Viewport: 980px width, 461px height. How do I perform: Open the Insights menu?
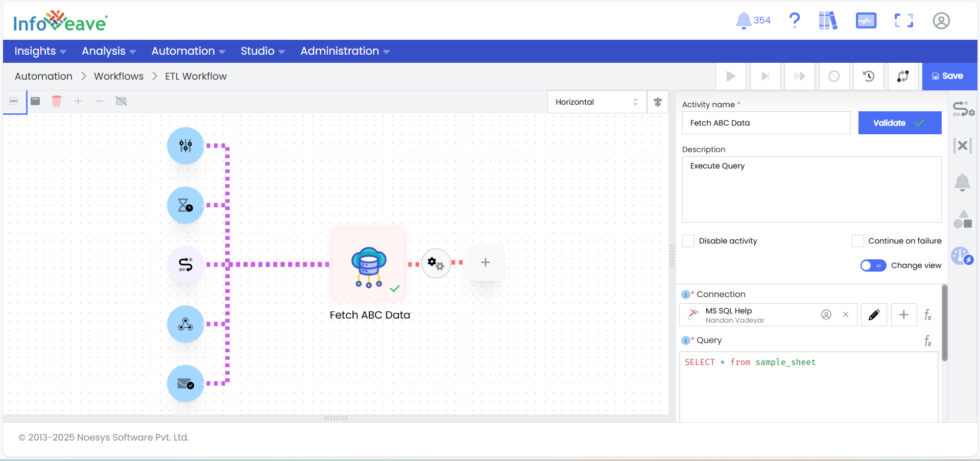(x=40, y=51)
